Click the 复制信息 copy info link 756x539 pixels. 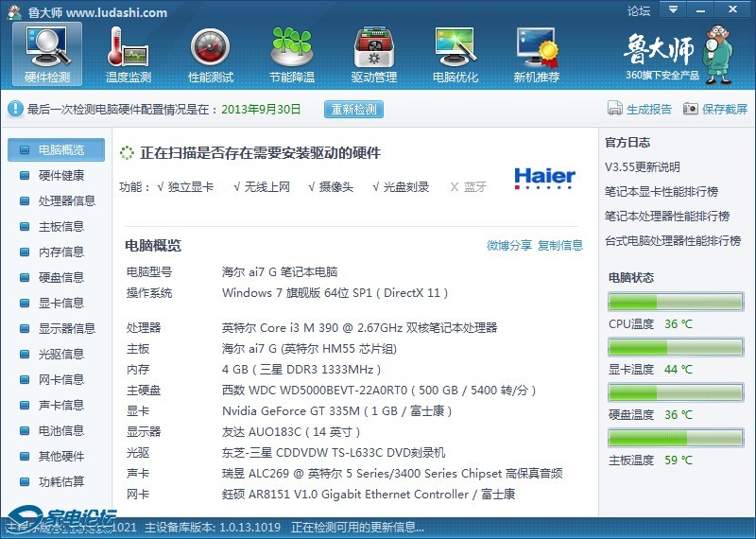point(560,246)
